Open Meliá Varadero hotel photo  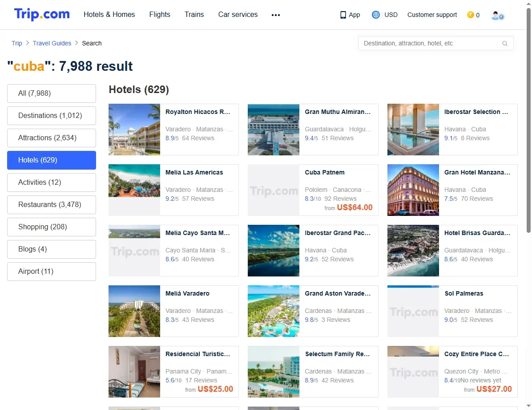[134, 311]
